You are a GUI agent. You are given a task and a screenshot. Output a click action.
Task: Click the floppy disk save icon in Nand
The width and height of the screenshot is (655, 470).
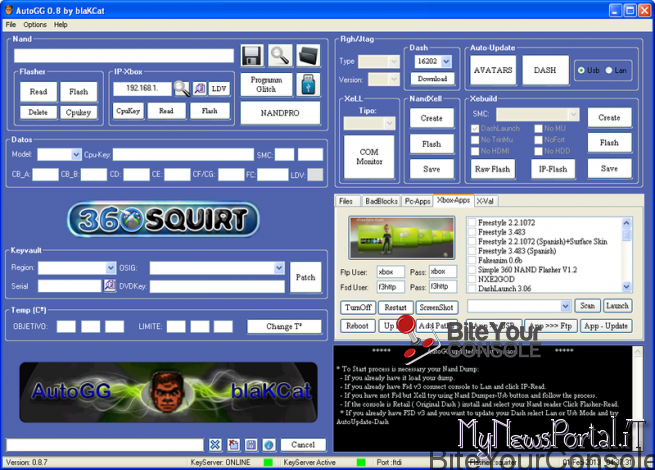(252, 56)
